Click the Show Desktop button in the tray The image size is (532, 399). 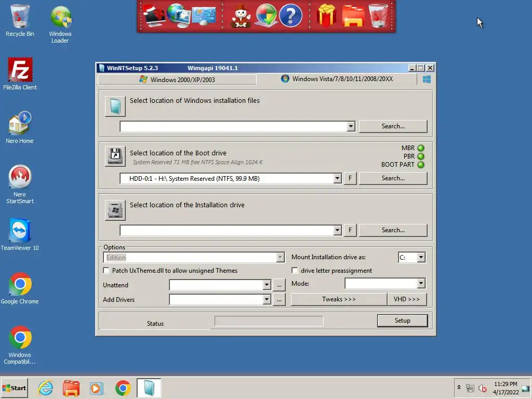click(526, 389)
